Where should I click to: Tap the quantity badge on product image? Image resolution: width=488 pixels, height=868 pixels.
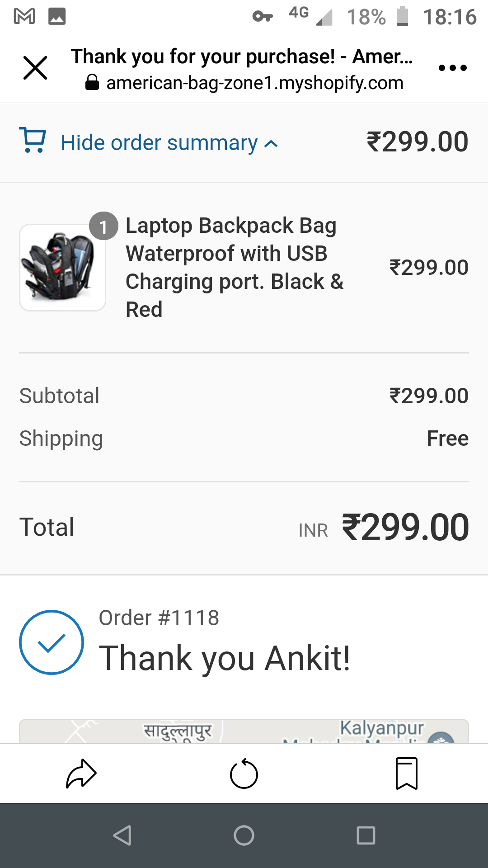(x=103, y=226)
